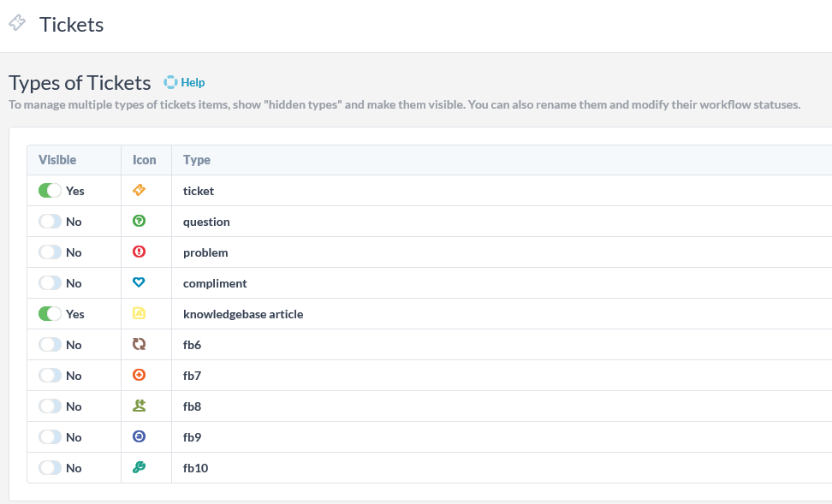This screenshot has width=832, height=504.
Task: Click the blue fb9 at-sign icon
Action: [x=139, y=436]
